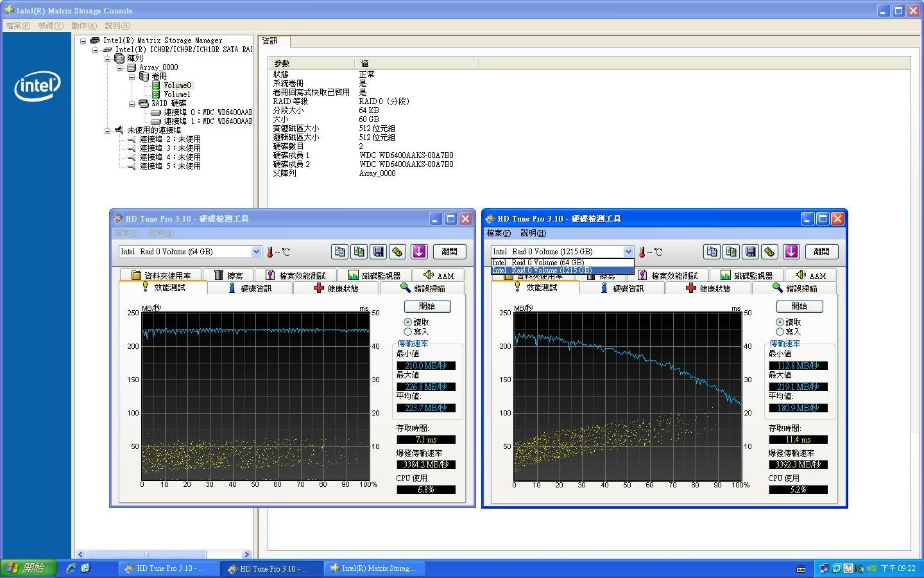Open options icon in left HD Tune window
This screenshot has height=578, width=924.
398,252
